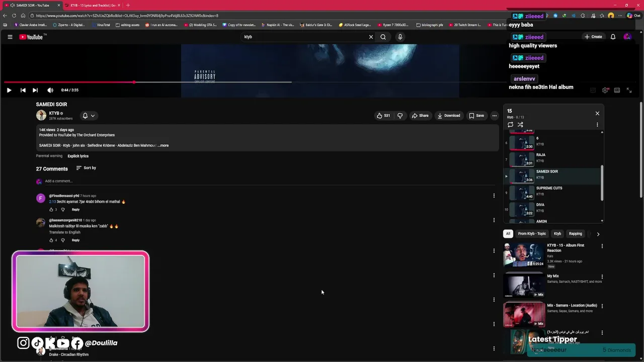Open the YouTube hamburger guide menu
The image size is (644, 362).
(10, 37)
